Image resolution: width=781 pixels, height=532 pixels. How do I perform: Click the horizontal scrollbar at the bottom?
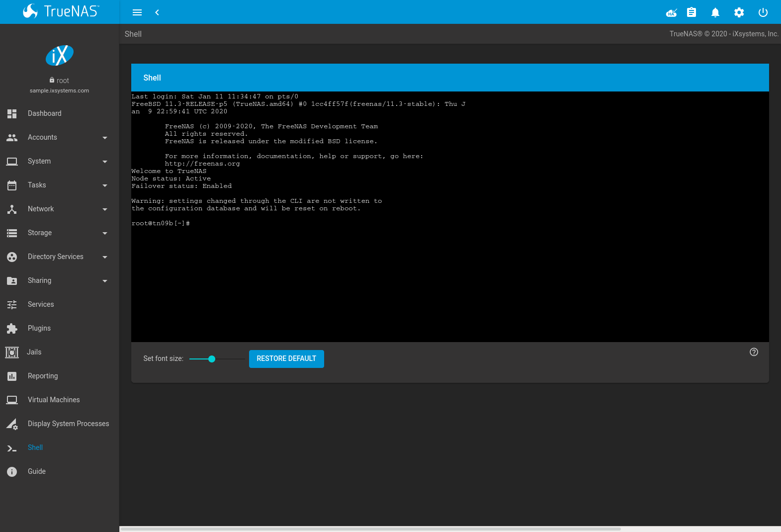[370, 529]
